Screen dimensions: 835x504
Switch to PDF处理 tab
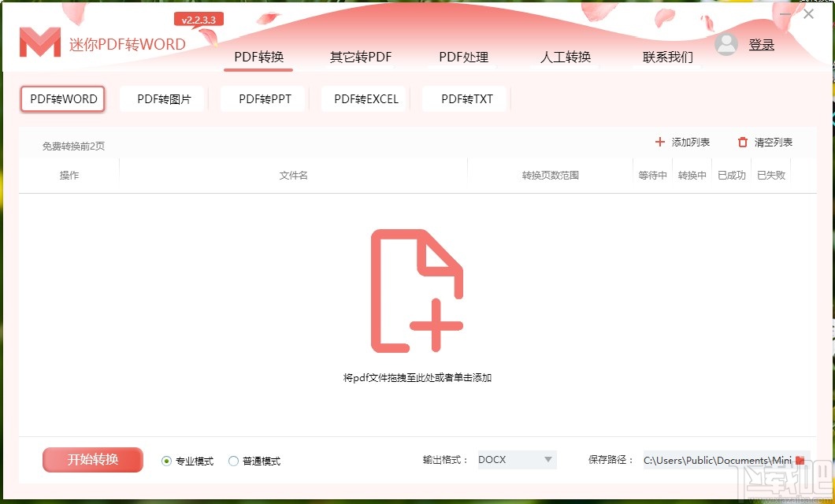tap(463, 57)
